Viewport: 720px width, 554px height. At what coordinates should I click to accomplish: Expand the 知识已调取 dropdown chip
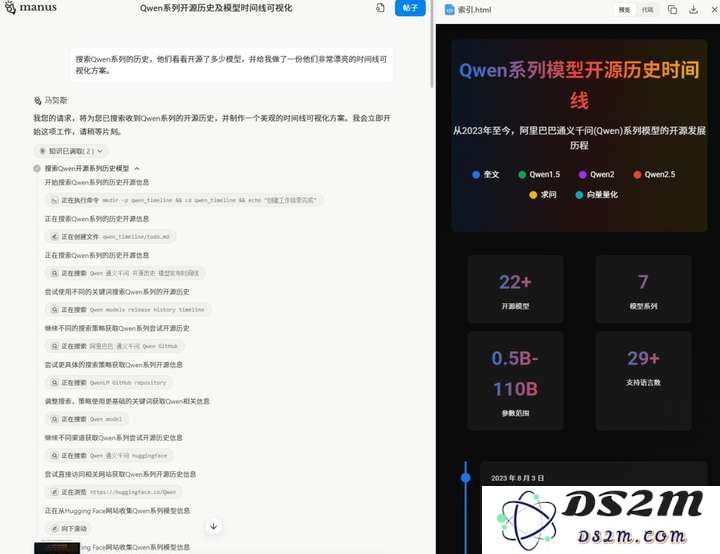tap(71, 151)
